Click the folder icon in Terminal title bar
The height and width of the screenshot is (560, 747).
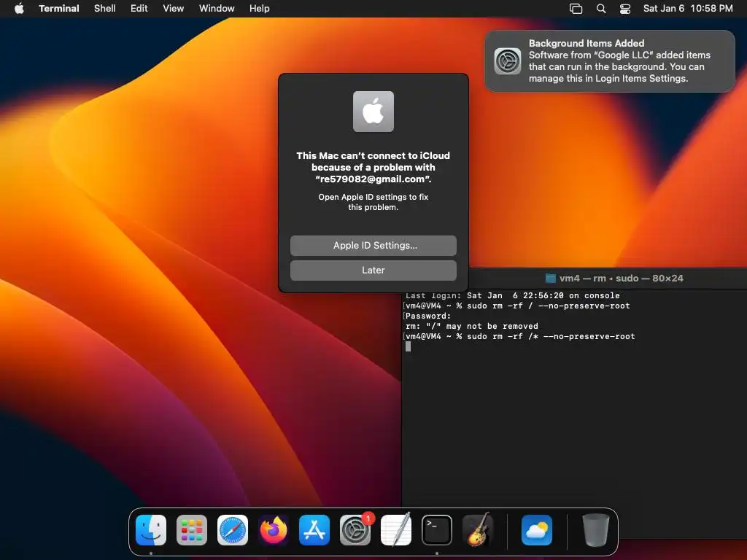pos(550,278)
